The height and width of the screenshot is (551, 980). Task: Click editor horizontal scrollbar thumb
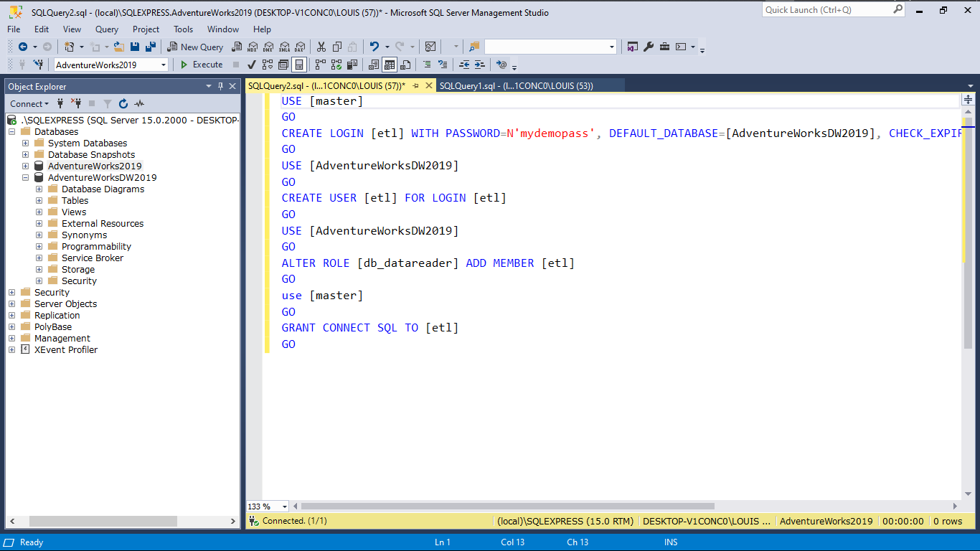pyautogui.click(x=507, y=507)
